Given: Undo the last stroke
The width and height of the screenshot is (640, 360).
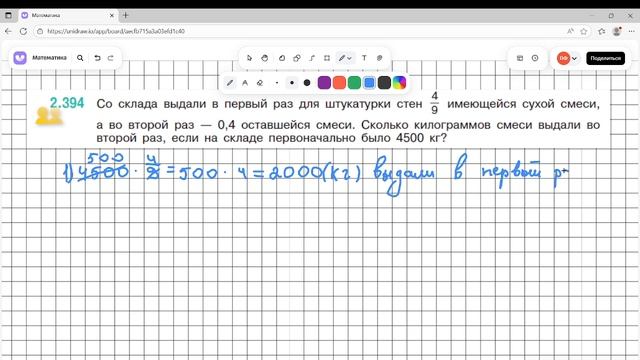Looking at the screenshot, I should click(x=97, y=58).
